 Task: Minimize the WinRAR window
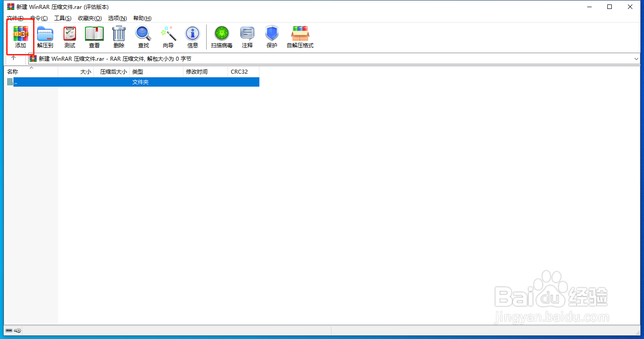click(x=589, y=7)
